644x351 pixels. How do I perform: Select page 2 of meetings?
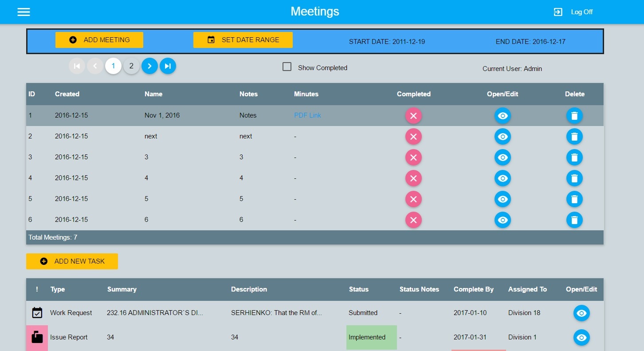click(x=131, y=66)
